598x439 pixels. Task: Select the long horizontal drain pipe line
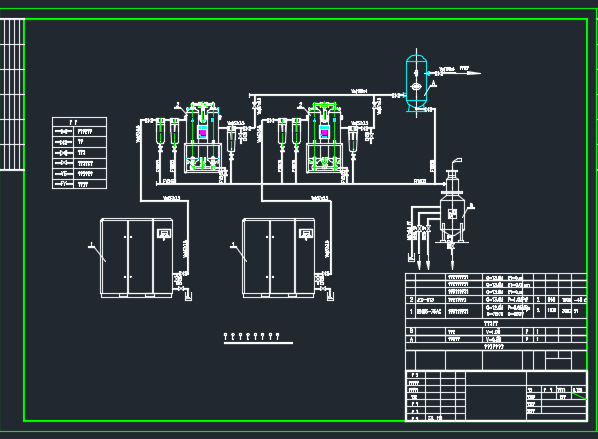click(301, 184)
